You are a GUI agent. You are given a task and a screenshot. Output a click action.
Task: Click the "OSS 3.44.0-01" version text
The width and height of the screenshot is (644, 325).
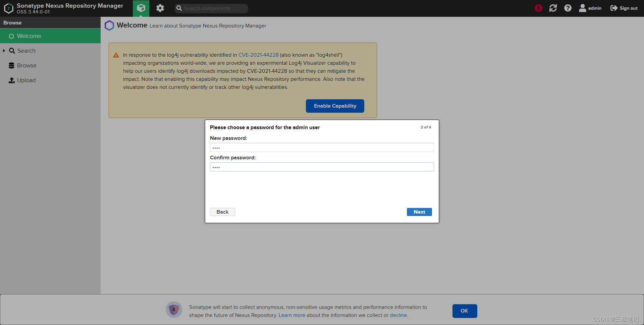point(33,12)
